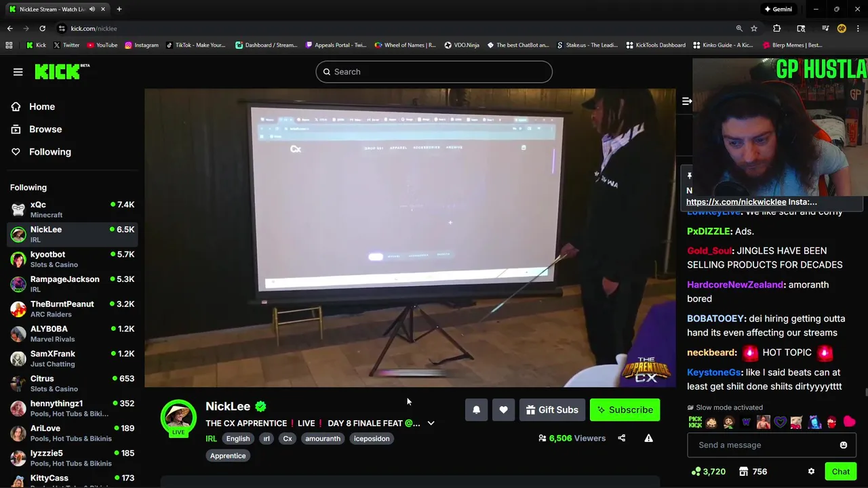Image resolution: width=868 pixels, height=488 pixels.
Task: Click the Apprentice tag
Action: [228, 455]
